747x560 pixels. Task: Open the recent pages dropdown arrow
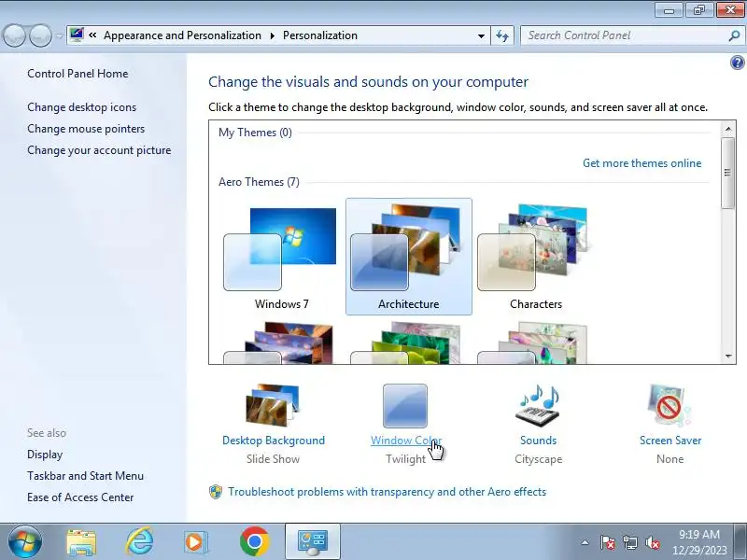click(x=59, y=36)
